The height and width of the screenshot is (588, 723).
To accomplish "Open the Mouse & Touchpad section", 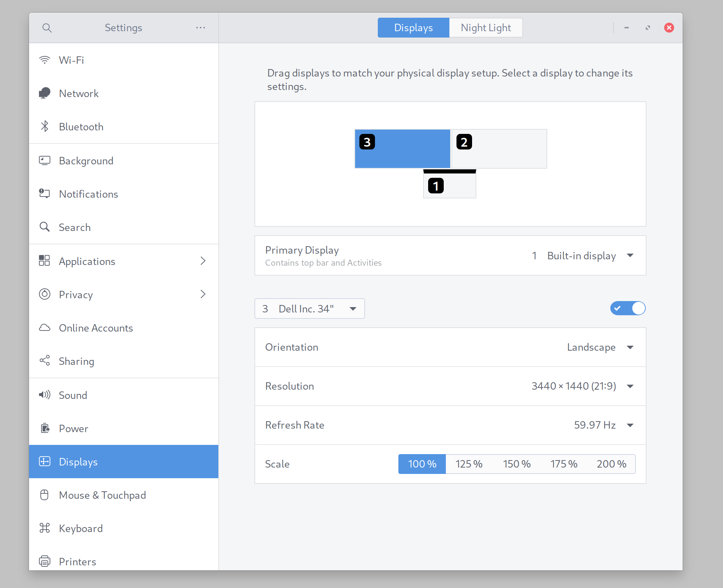I will pyautogui.click(x=102, y=495).
